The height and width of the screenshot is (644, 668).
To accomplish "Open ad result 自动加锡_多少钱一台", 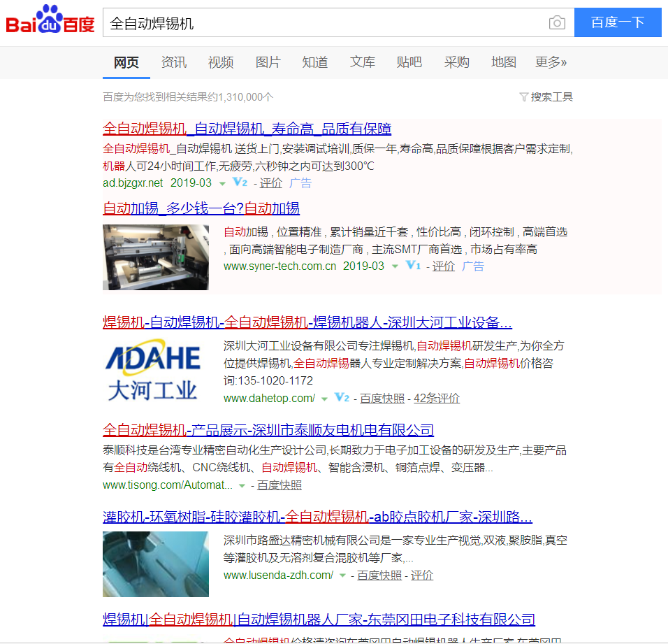I will pyautogui.click(x=201, y=208).
